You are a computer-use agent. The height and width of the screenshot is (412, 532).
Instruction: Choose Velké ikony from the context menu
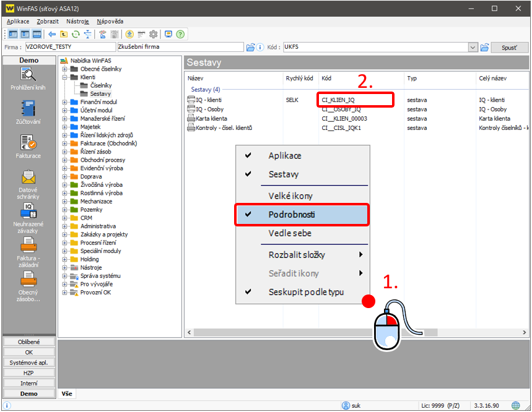[x=290, y=196]
